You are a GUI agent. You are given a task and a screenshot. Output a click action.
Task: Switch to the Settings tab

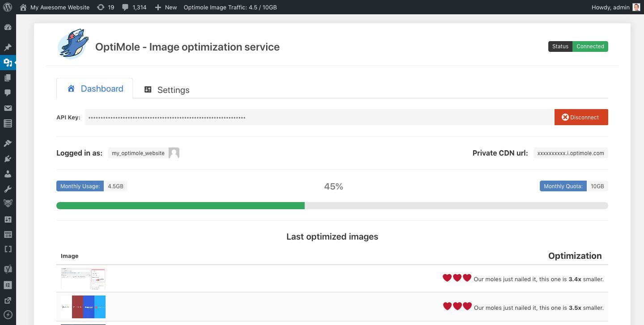click(166, 89)
